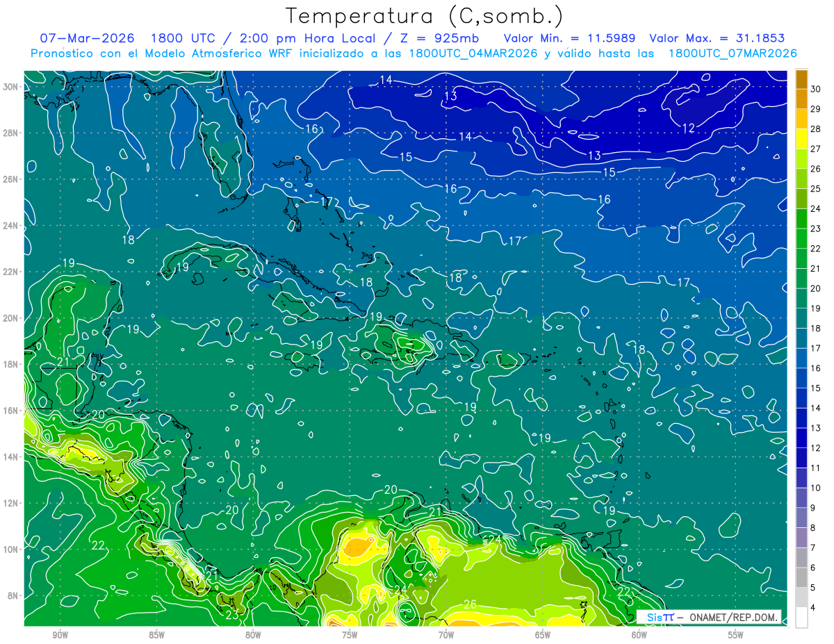Click the color scale label "8"

click(x=814, y=528)
